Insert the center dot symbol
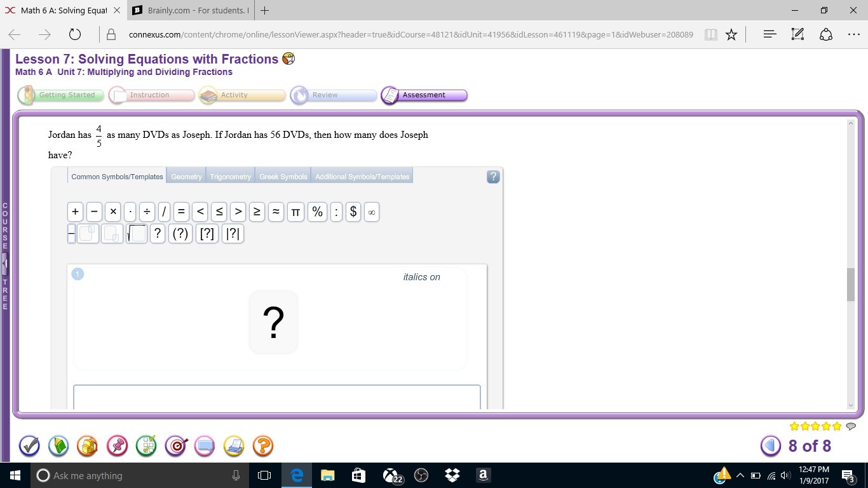 coord(130,212)
